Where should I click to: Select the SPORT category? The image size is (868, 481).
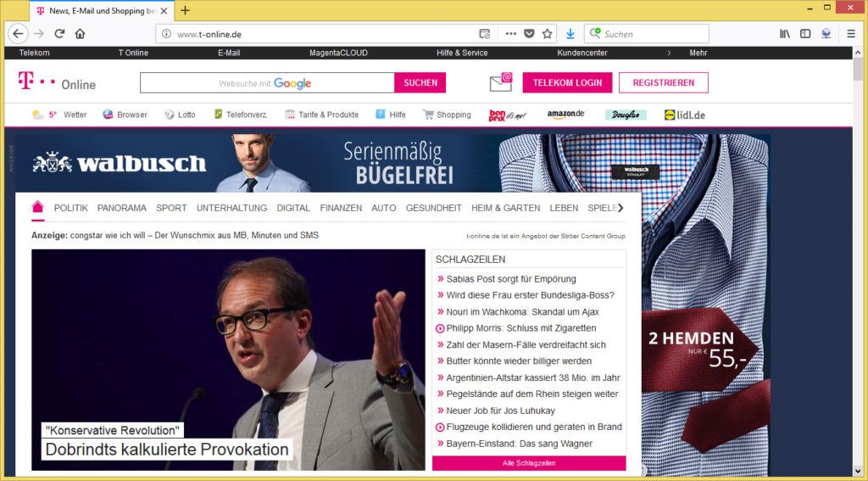[171, 208]
